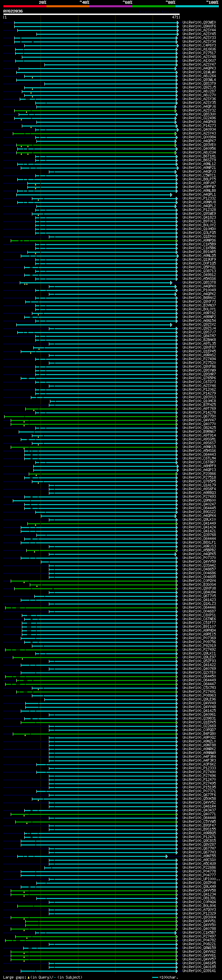Select label UniRef100_Q765P5
The image size is (222, 980).
pos(199,481)
